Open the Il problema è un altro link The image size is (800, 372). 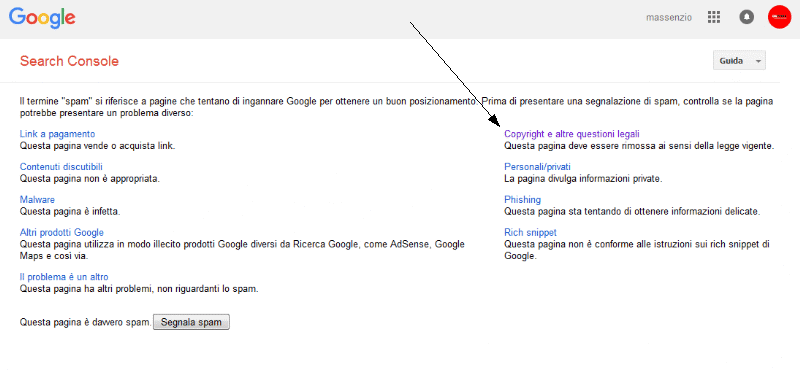click(x=64, y=277)
